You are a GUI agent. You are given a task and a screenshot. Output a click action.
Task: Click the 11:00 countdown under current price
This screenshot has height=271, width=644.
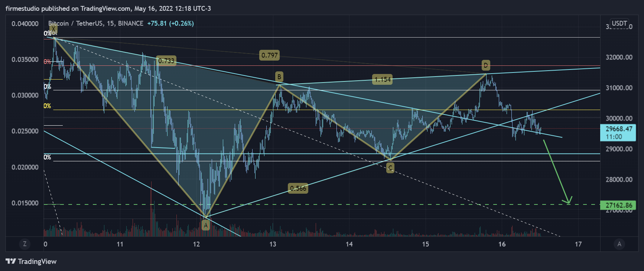tap(613, 137)
